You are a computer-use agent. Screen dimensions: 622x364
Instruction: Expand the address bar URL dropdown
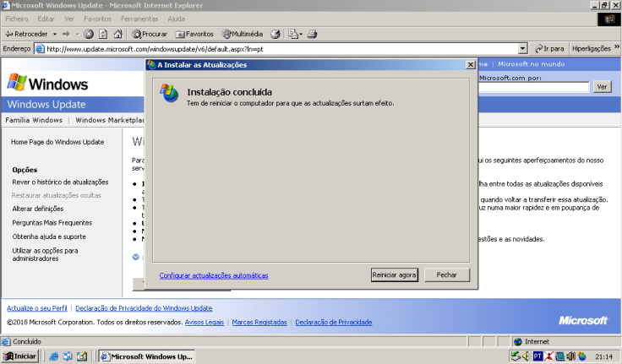point(523,49)
